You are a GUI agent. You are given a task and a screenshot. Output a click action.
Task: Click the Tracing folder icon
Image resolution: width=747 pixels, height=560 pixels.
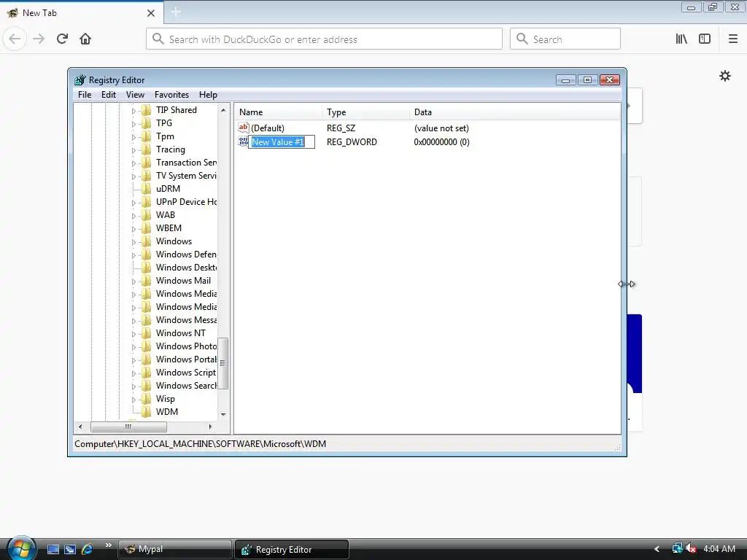pyautogui.click(x=146, y=149)
